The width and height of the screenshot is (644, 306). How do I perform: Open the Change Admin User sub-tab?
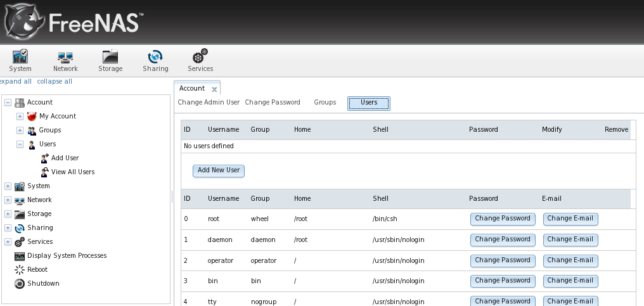point(209,102)
